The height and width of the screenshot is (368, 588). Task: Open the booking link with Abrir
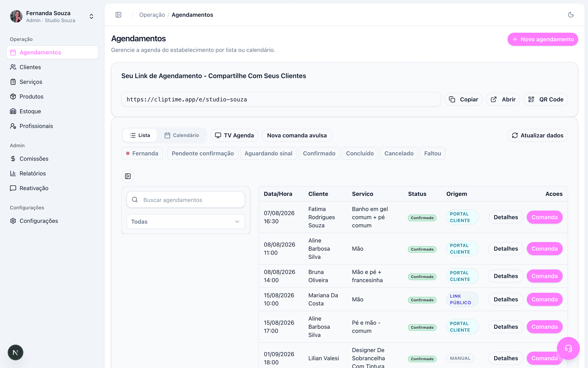click(503, 99)
